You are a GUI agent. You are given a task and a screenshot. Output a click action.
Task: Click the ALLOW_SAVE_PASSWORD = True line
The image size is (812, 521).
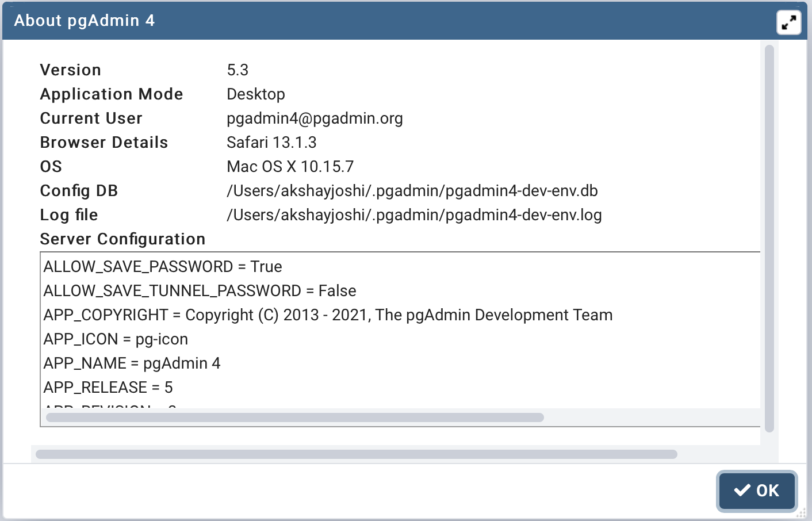coord(163,267)
